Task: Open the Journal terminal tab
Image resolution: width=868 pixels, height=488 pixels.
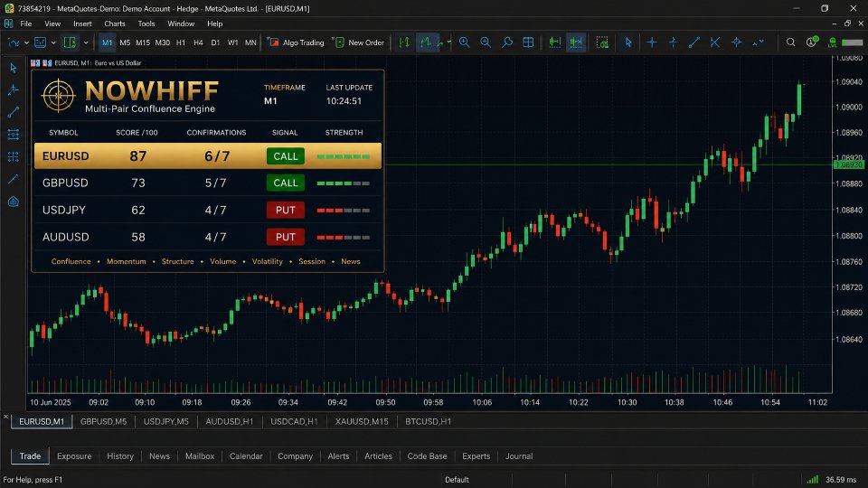Action: (519, 455)
